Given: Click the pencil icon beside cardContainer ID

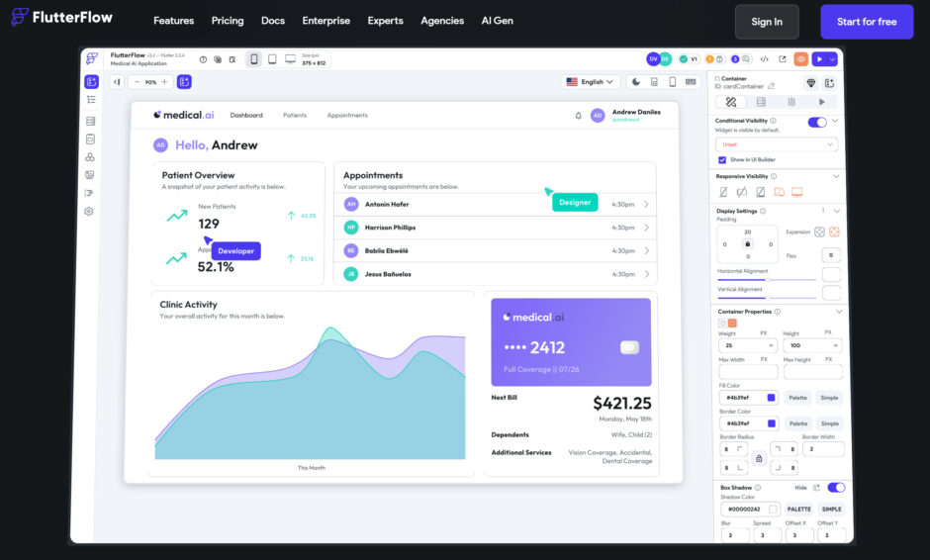Looking at the screenshot, I should 772,86.
